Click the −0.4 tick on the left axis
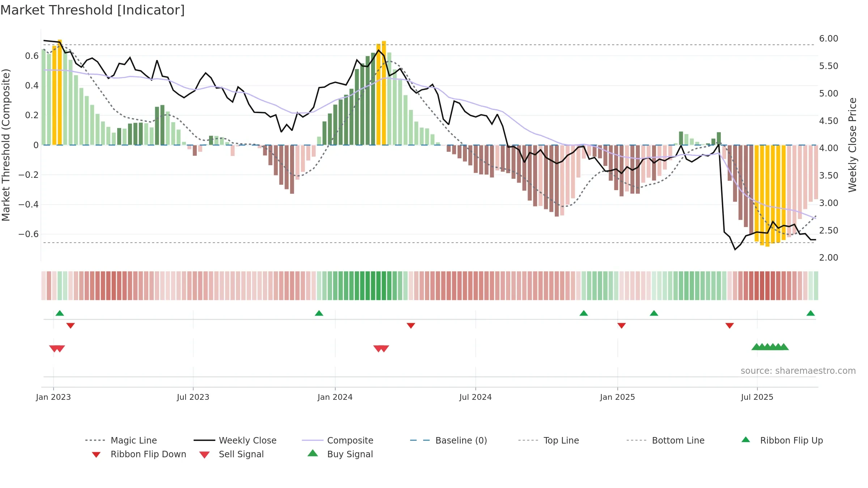868x488 pixels. point(29,205)
